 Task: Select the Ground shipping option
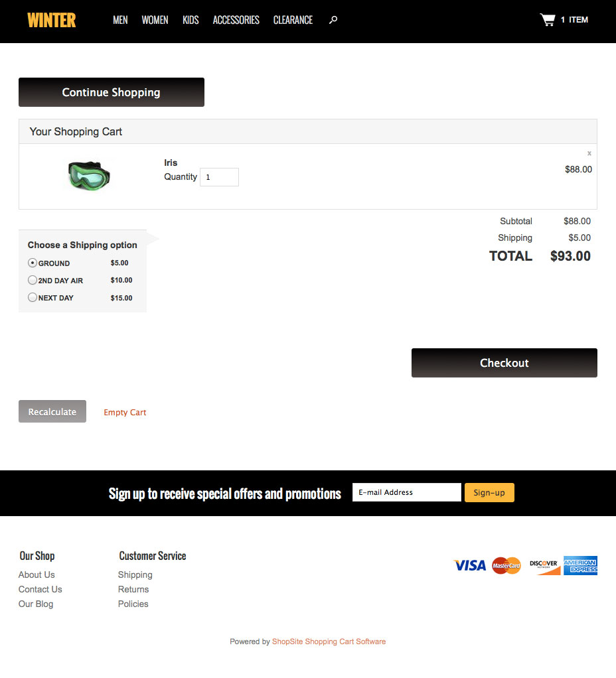coord(33,263)
